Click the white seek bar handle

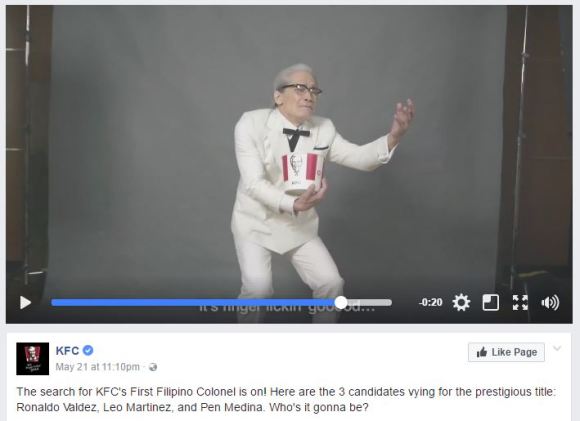tap(341, 303)
